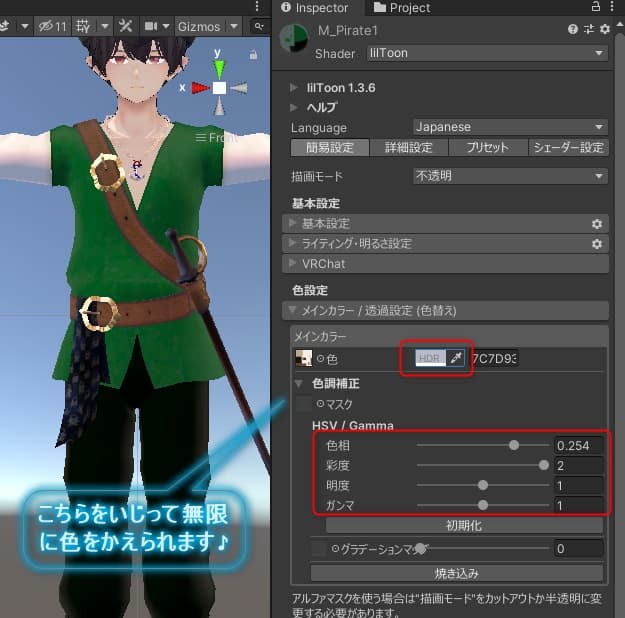
Task: Click the scene camera icon
Action: (x=151, y=26)
